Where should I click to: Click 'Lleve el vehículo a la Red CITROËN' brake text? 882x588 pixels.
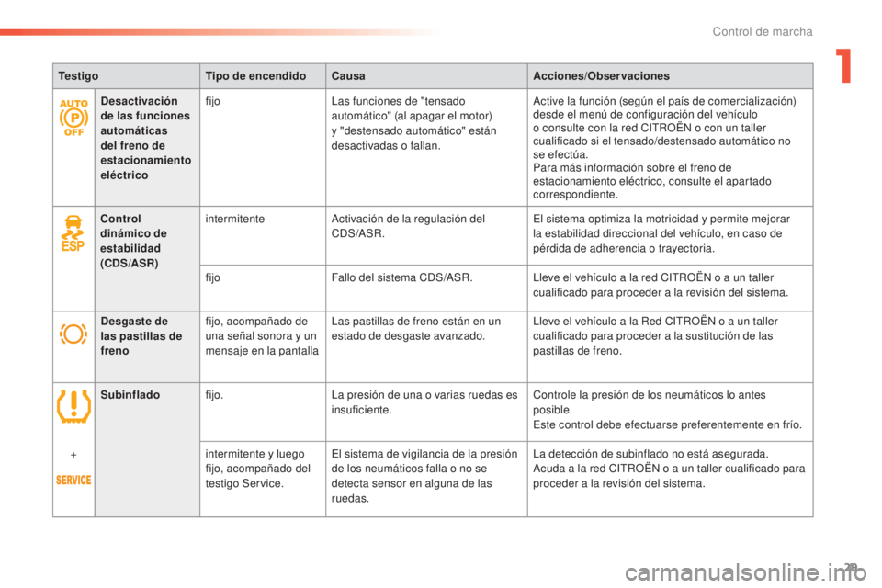tap(655, 336)
